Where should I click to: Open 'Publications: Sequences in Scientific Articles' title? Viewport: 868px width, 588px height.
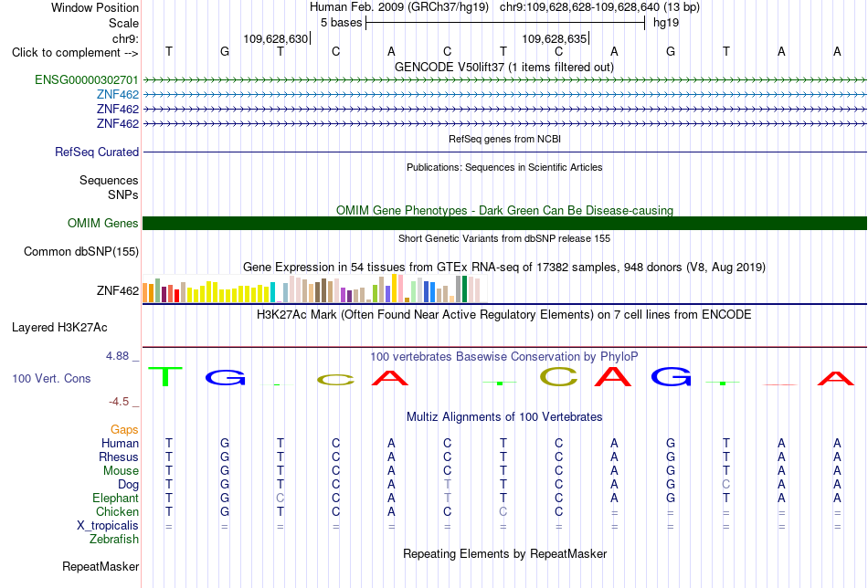504,167
